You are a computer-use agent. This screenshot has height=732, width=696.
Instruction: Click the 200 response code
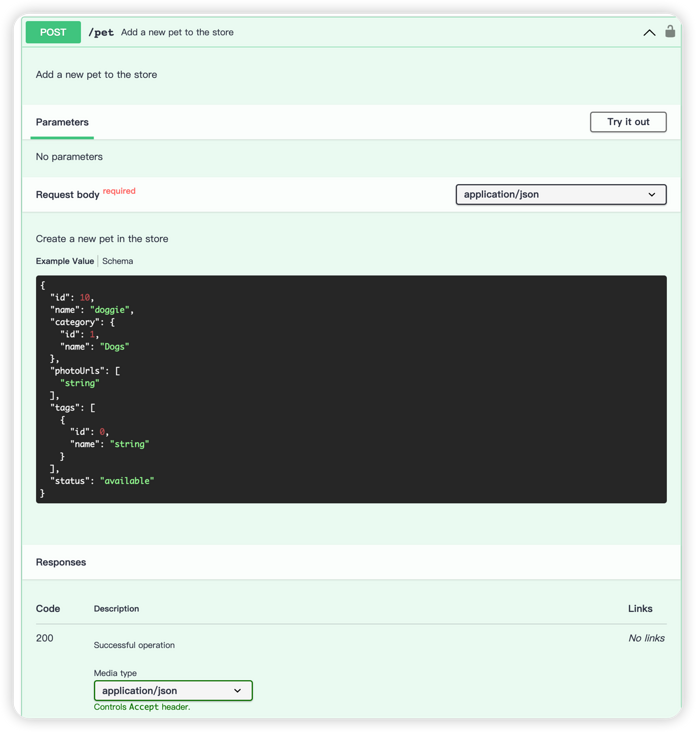(x=45, y=638)
